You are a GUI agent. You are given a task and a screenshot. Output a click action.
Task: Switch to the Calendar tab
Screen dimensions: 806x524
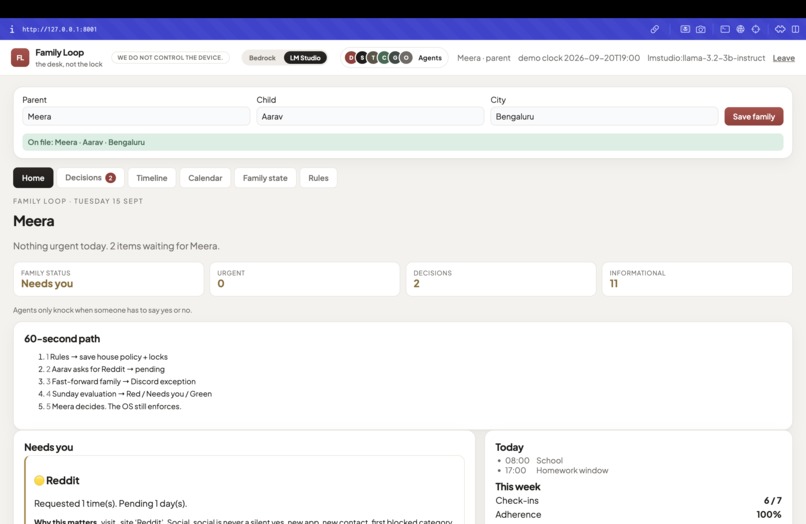(x=205, y=178)
